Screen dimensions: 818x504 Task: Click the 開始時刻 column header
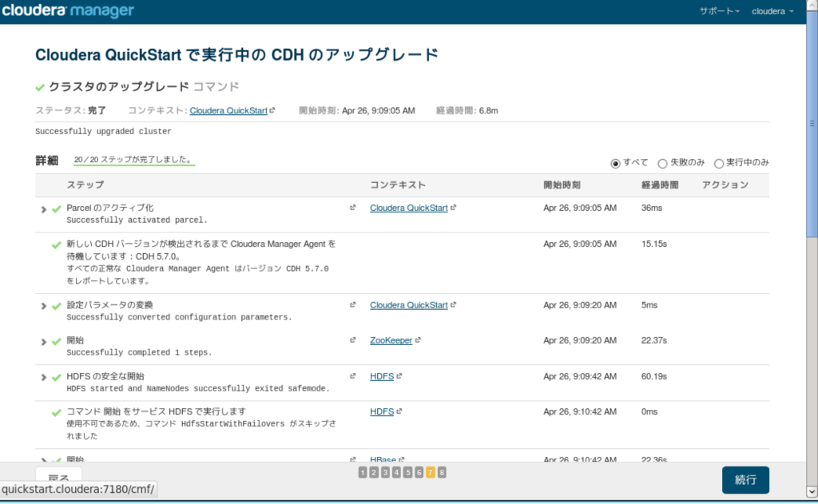coord(562,185)
